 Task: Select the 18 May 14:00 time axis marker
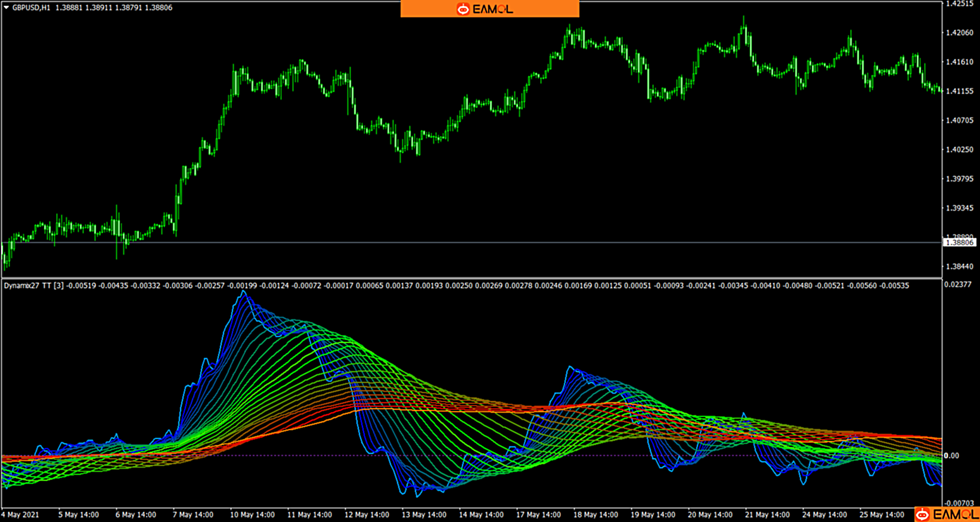596,514
